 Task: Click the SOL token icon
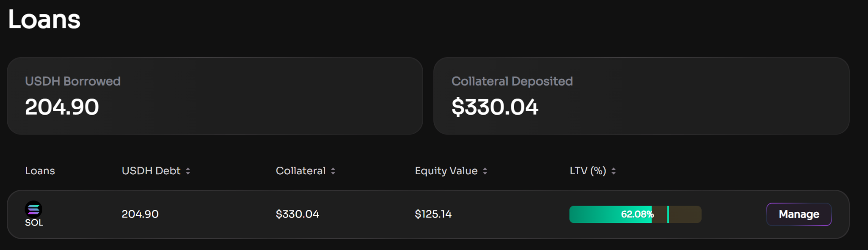tap(33, 209)
